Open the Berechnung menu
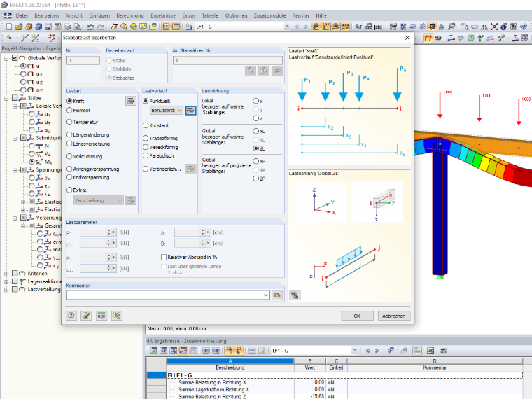 point(130,15)
